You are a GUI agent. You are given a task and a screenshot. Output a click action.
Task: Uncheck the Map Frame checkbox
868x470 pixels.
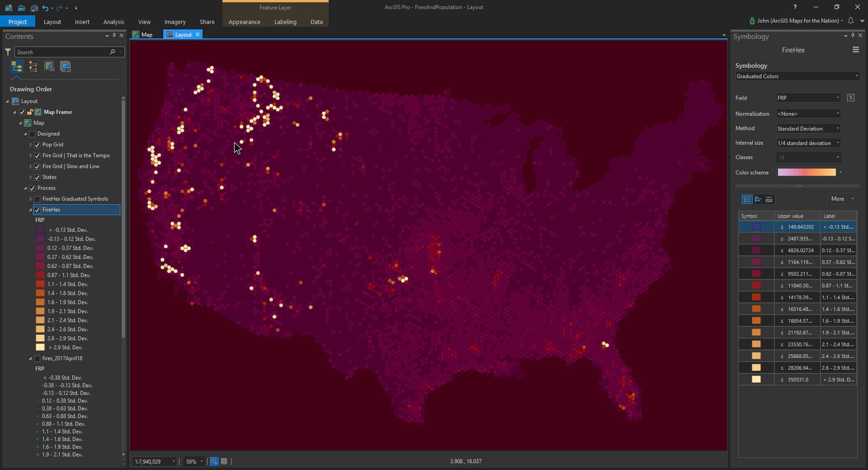point(22,112)
